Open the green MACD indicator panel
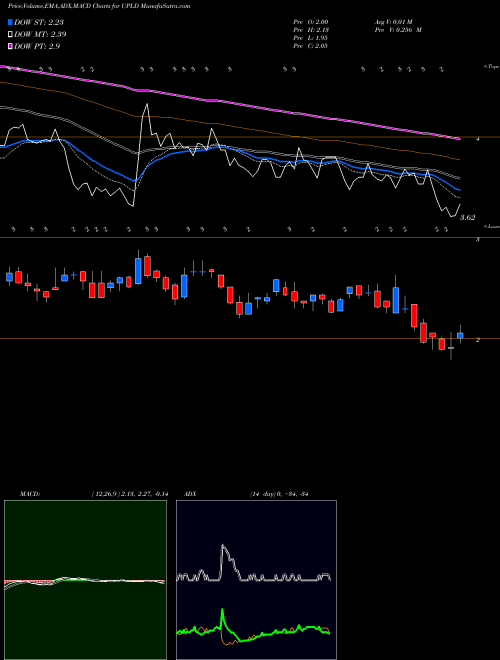 coord(85,580)
